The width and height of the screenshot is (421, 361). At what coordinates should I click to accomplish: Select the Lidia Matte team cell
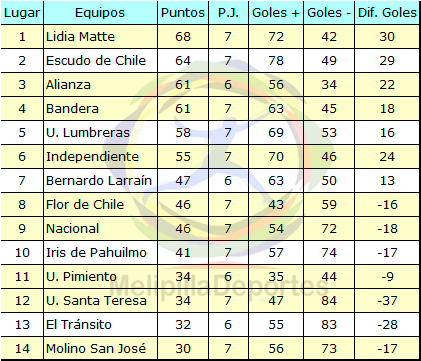coord(100,37)
